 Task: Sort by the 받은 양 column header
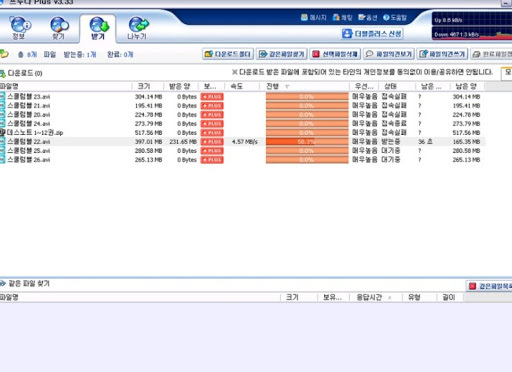[x=181, y=86]
